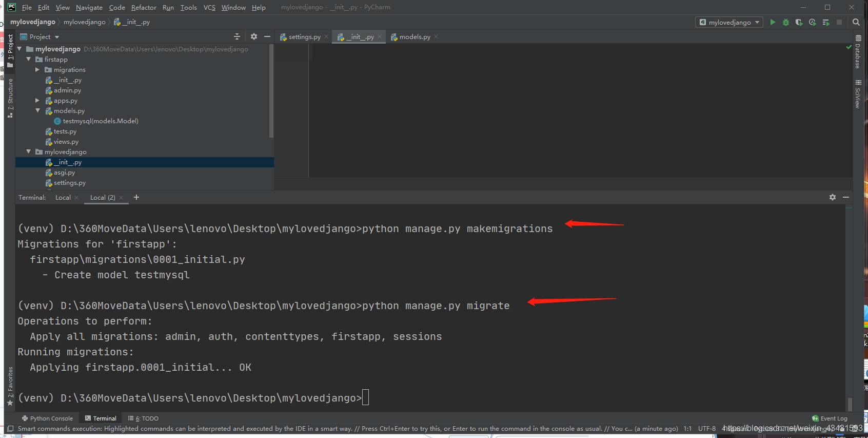Collapse the inner mylovedjango folder
868x438 pixels.
coord(29,151)
